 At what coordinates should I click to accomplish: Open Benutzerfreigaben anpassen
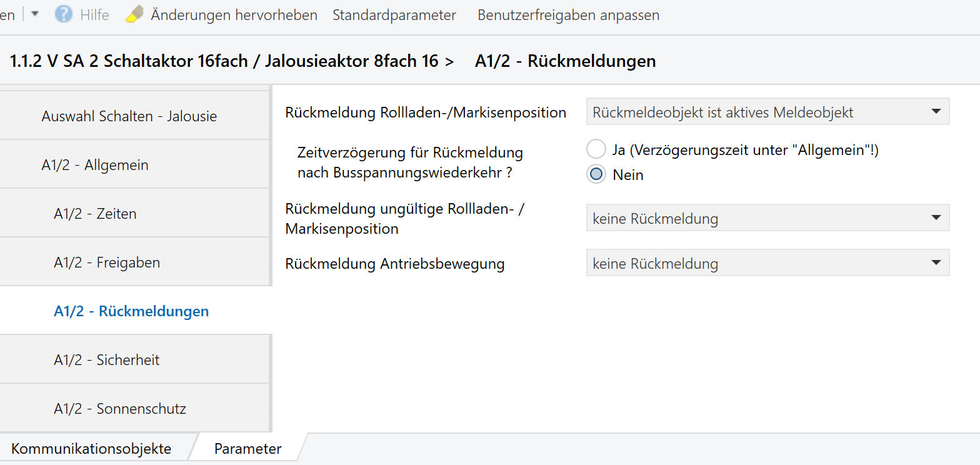(x=568, y=15)
